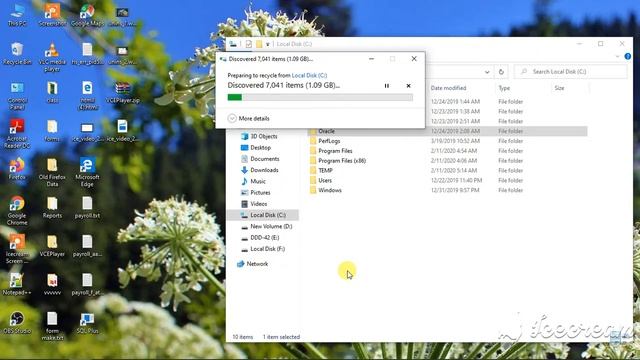Select New Volume (D:) drive
Screen dimensions: 640x360
(271, 226)
